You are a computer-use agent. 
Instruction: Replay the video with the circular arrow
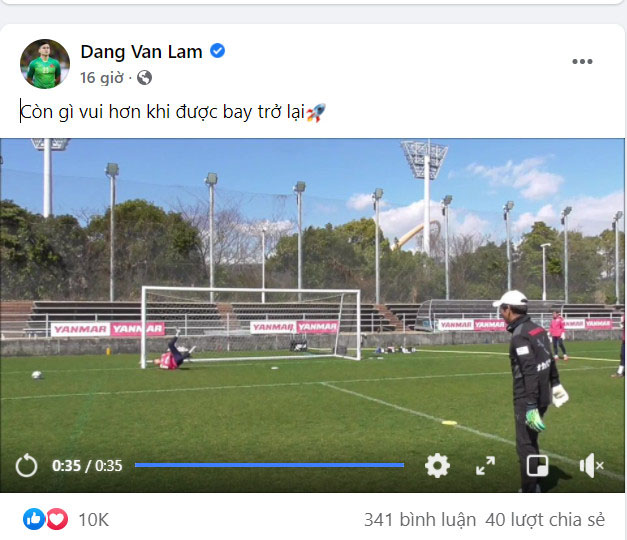point(26,466)
